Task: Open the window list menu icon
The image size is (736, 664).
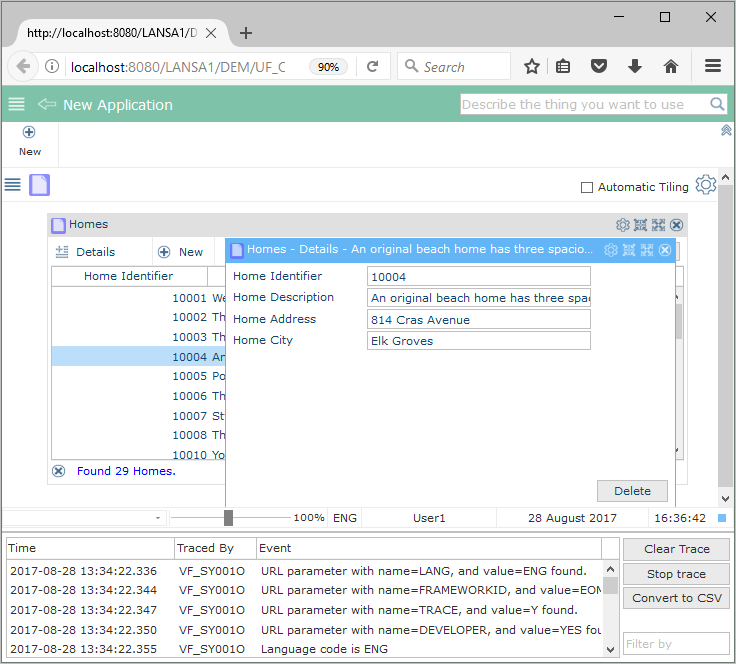Action: pyautogui.click(x=13, y=185)
